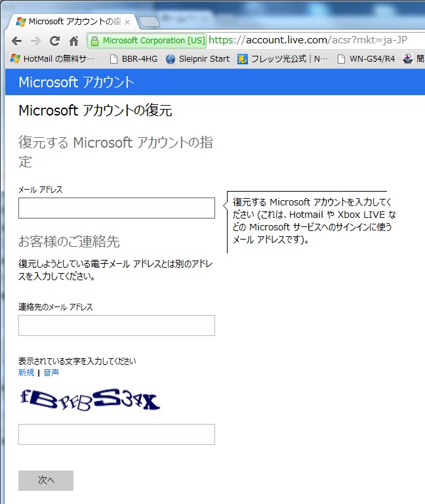Reload the page with the refresh icon
The width and height of the screenshot is (425, 504).
point(54,41)
